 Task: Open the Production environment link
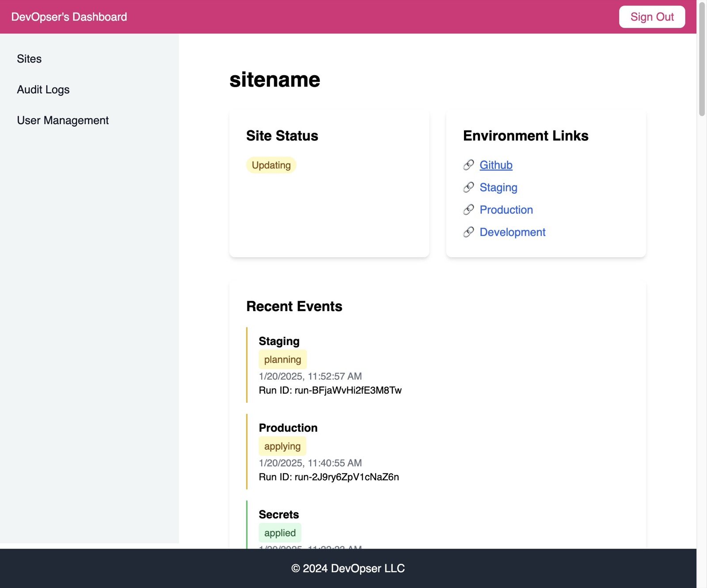click(x=506, y=210)
